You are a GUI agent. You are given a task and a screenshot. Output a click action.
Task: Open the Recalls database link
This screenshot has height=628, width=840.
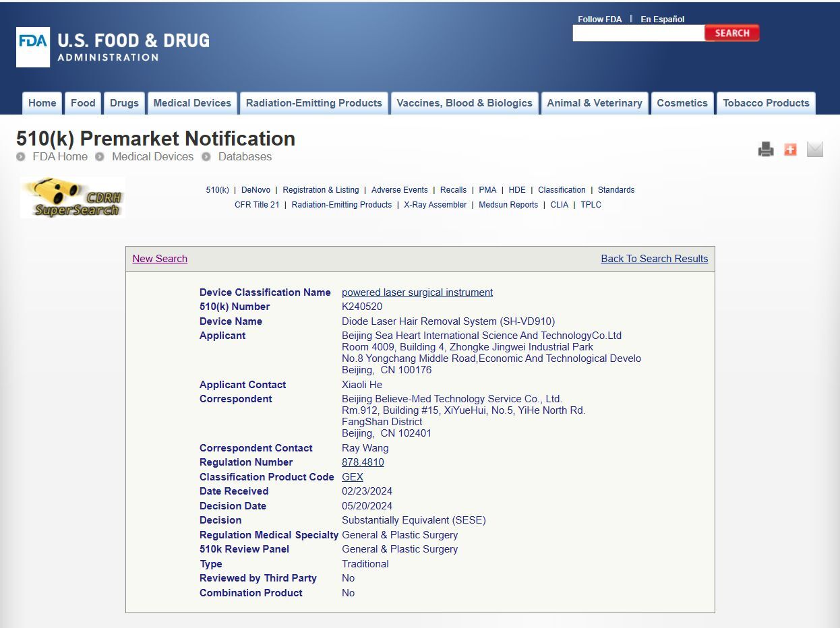point(453,190)
